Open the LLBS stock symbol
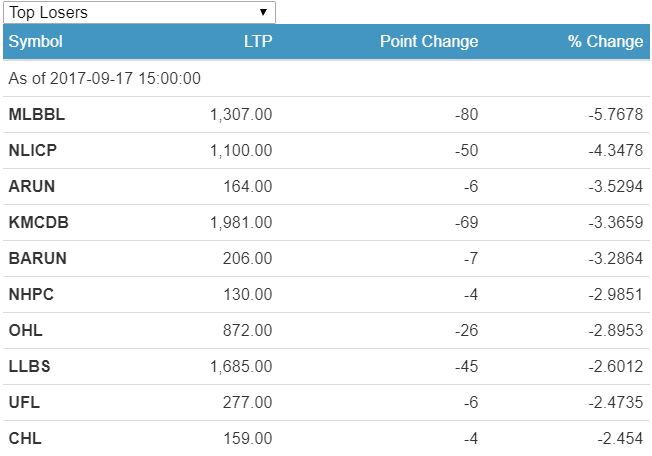652x456 pixels. (30, 366)
